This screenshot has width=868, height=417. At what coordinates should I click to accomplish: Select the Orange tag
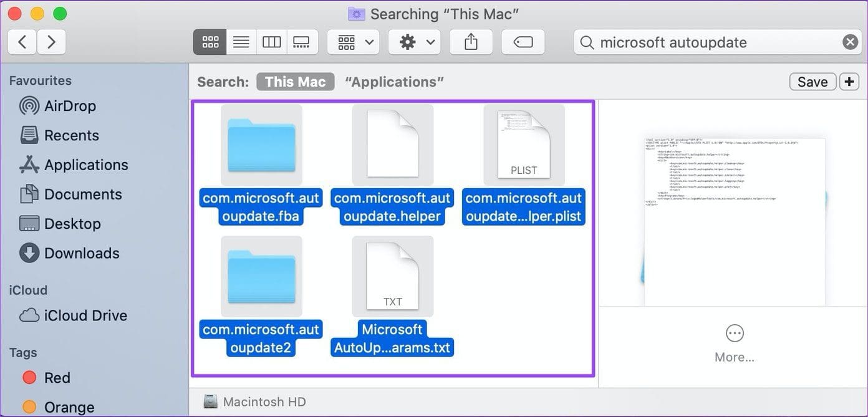click(x=58, y=407)
